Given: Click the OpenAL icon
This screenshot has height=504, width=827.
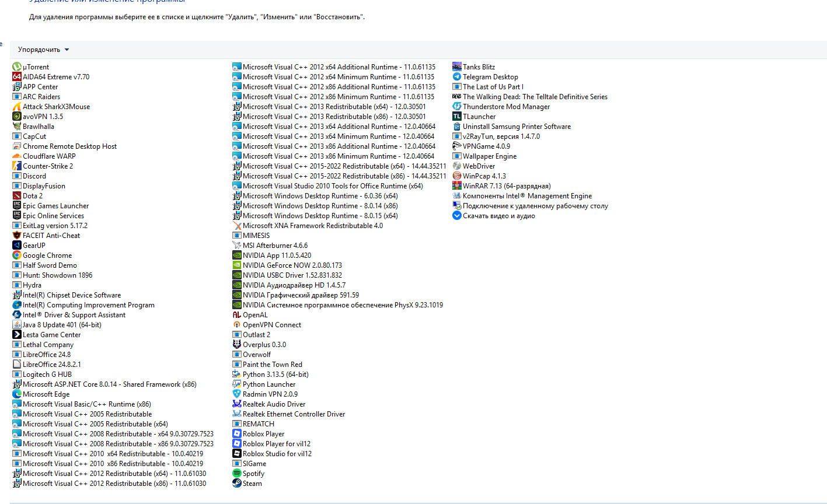Looking at the screenshot, I should point(237,315).
